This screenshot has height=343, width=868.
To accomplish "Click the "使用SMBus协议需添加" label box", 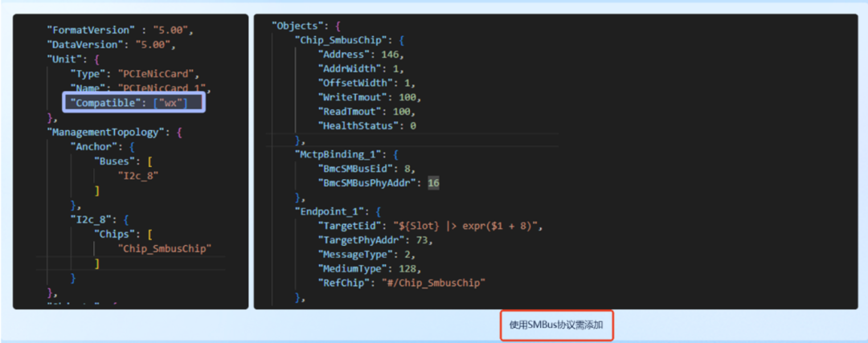I will pyautogui.click(x=558, y=326).
